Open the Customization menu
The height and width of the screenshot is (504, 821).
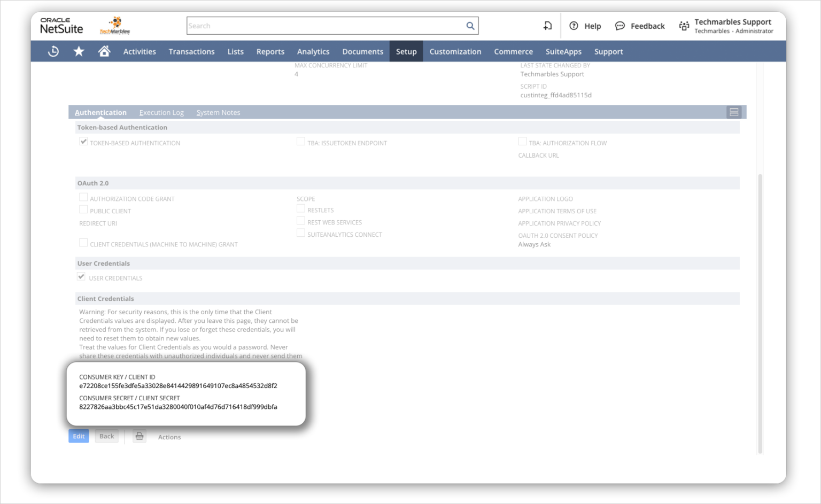pyautogui.click(x=455, y=51)
